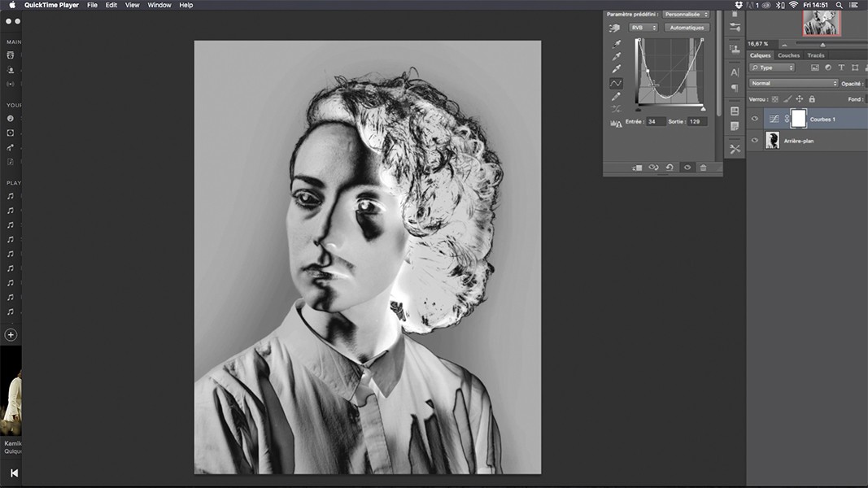Pick the white point eyedropper in Curves
Screen dimensions: 868x488
point(616,68)
